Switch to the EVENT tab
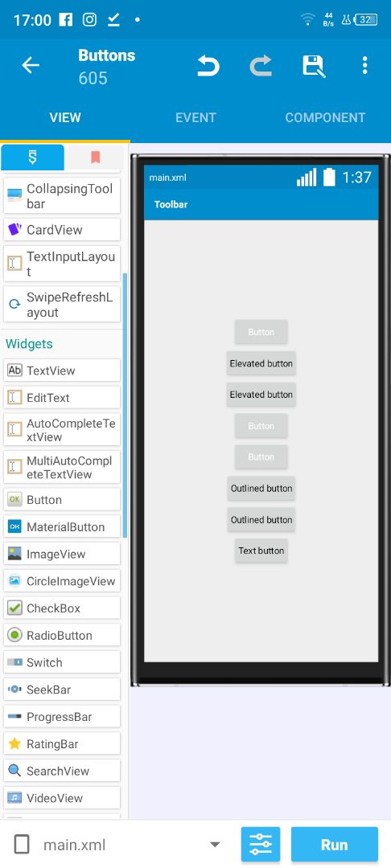Image resolution: width=391 pixels, height=868 pixels. click(195, 117)
